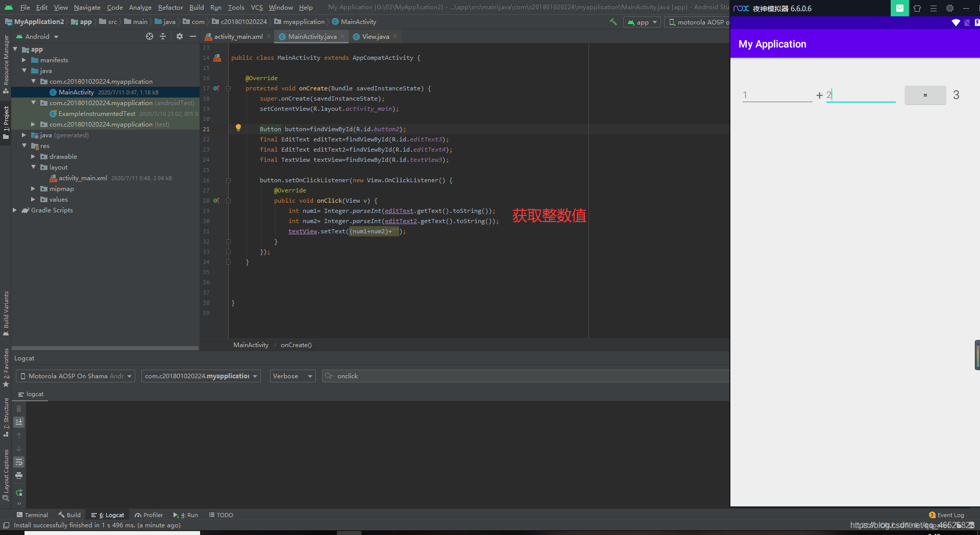
Task: Click the related XML gutter icon on line 14
Action: tap(217, 58)
